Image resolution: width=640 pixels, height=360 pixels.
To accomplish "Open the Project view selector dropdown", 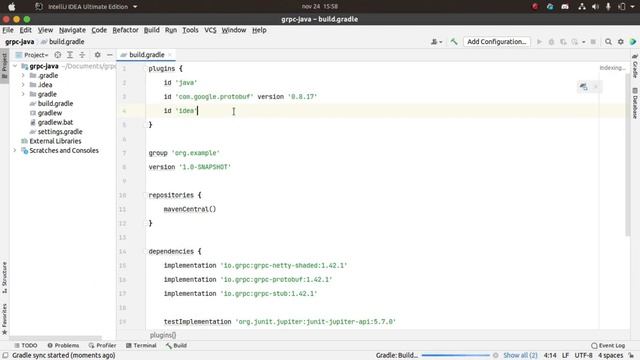I will (x=32, y=55).
